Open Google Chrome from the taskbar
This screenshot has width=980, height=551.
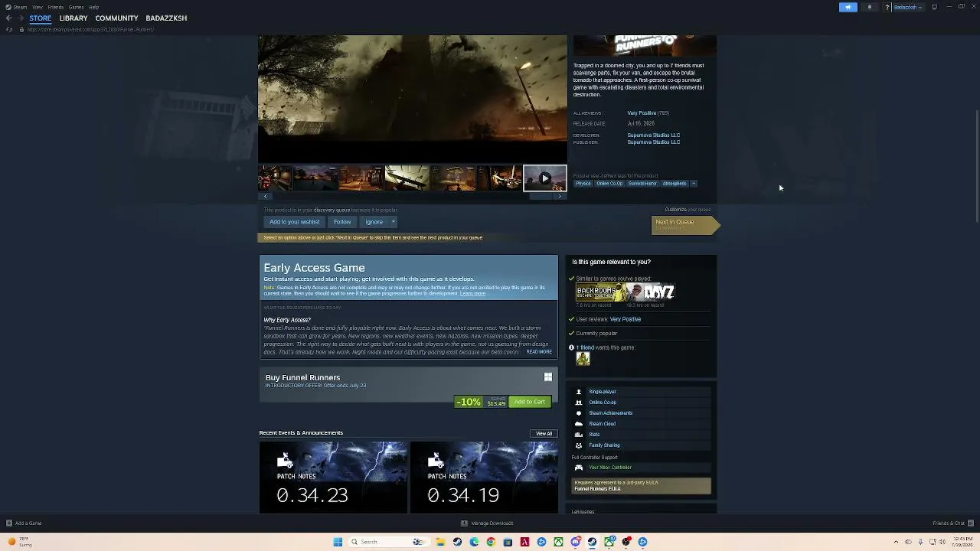pos(491,542)
